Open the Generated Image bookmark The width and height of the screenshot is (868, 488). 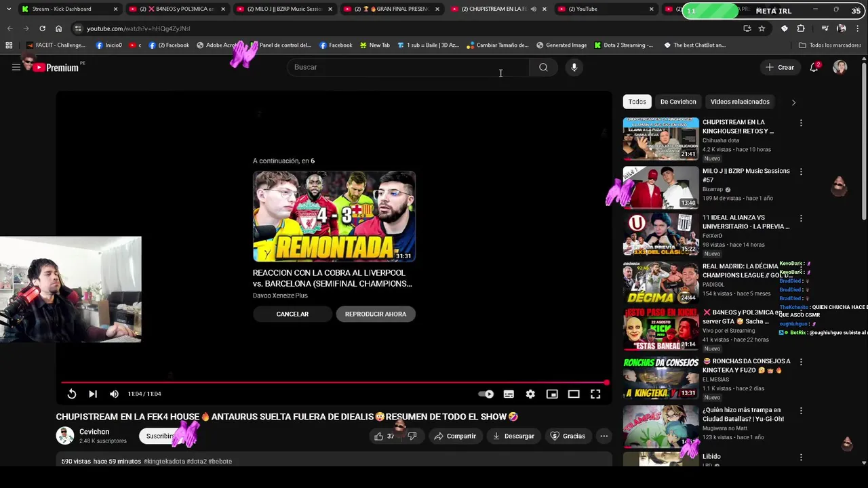point(561,45)
